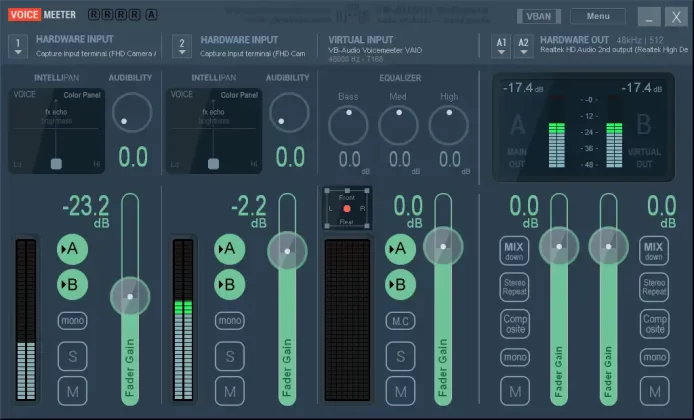Toggle mono on bus B output

click(654, 357)
